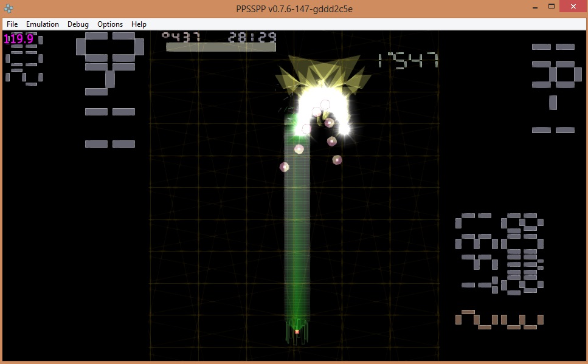Click the gray block cluster above orange glyph
Viewport: 588px width, 364px height.
click(x=500, y=253)
